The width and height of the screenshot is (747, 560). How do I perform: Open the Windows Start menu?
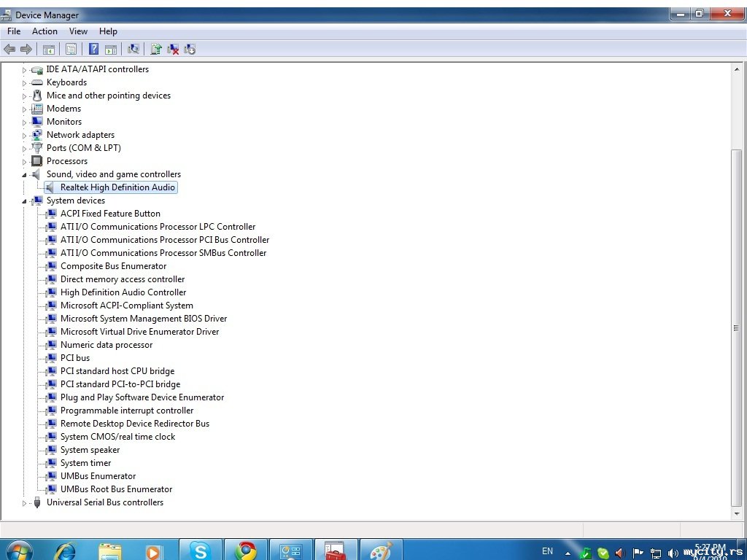click(19, 551)
